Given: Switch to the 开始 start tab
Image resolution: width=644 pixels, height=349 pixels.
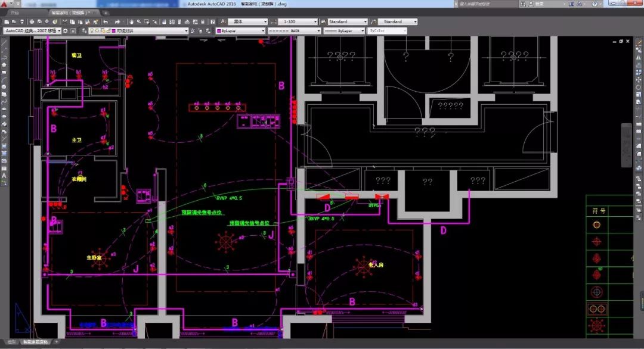Looking at the screenshot, I should [14, 12].
